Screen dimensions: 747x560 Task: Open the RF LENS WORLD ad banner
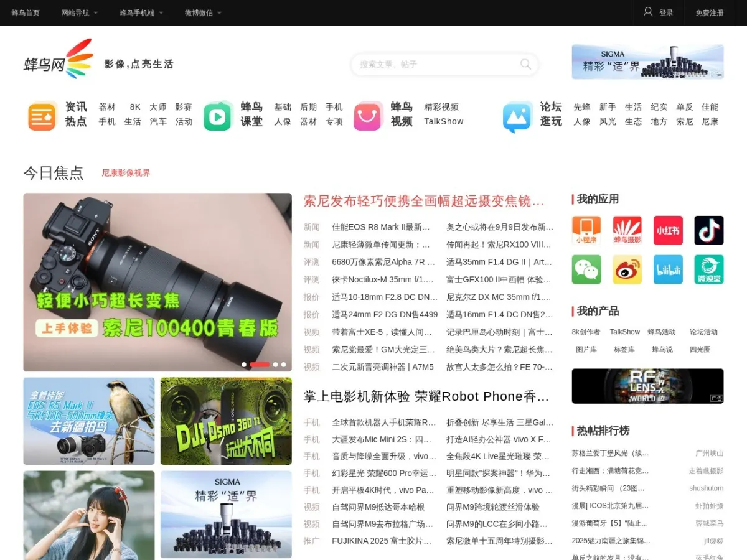click(647, 386)
